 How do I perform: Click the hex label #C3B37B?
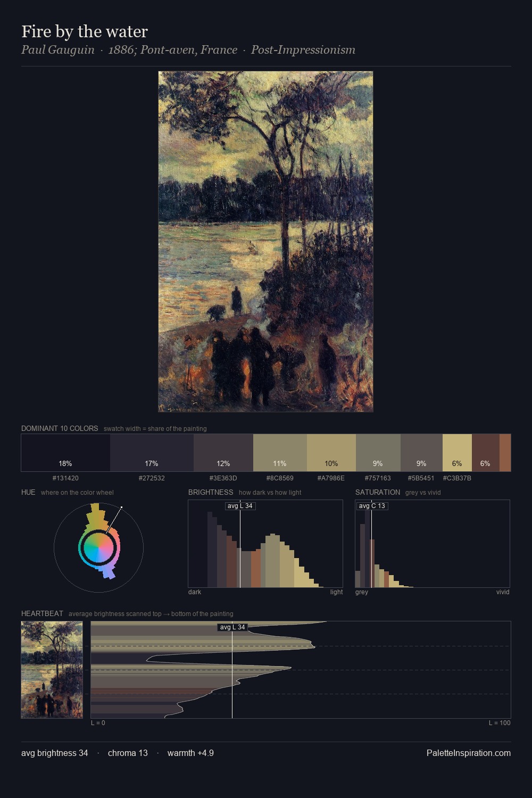coord(457,478)
